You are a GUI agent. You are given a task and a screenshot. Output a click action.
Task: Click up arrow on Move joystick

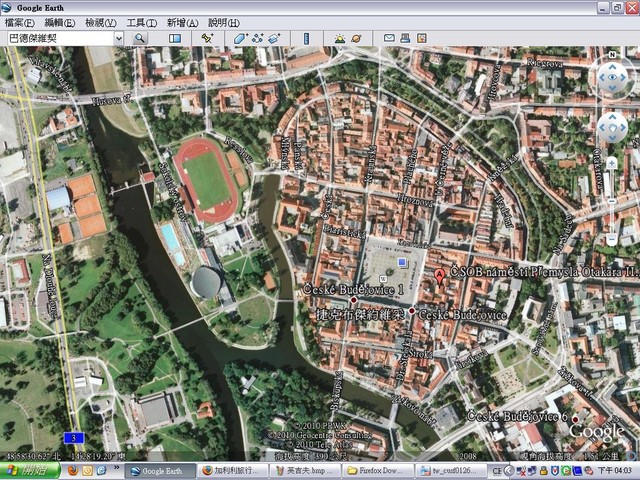(612, 118)
